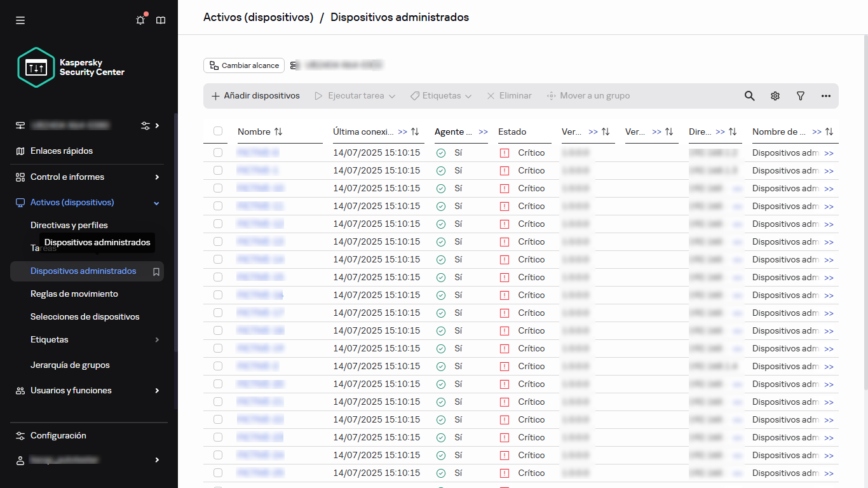Check the last visible device row checkbox
This screenshot has width=868, height=488.
[218, 473]
